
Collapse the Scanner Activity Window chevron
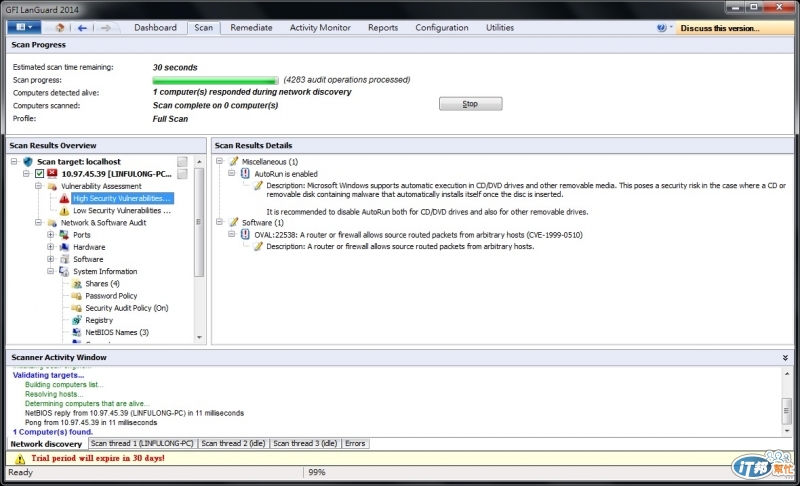785,358
